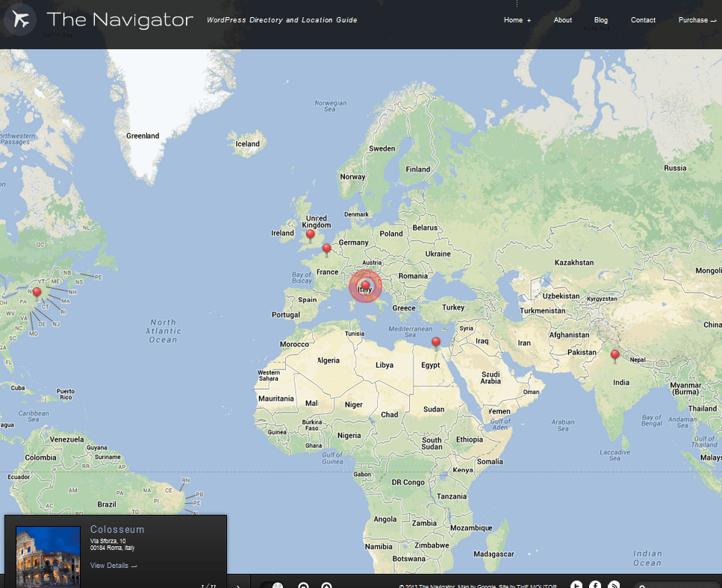Screen dimensions: 722x588
Task: Go to the About page
Action: [563, 20]
